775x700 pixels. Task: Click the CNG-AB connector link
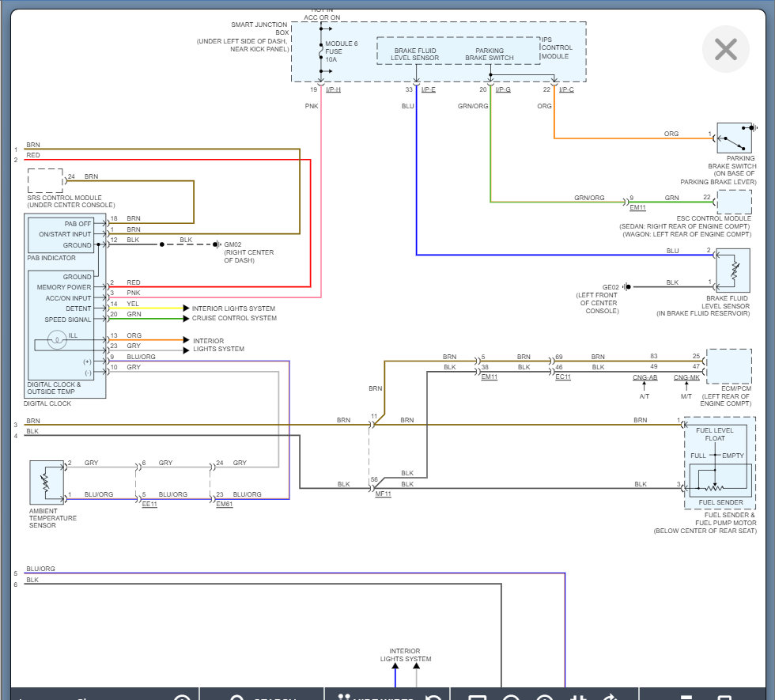pos(645,378)
